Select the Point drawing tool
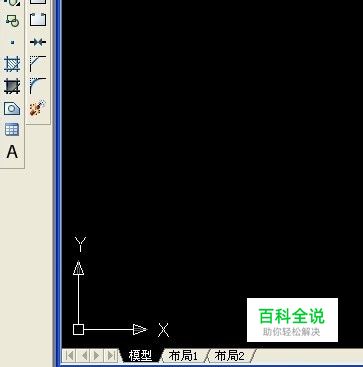This screenshot has width=363, height=367. coord(12,42)
